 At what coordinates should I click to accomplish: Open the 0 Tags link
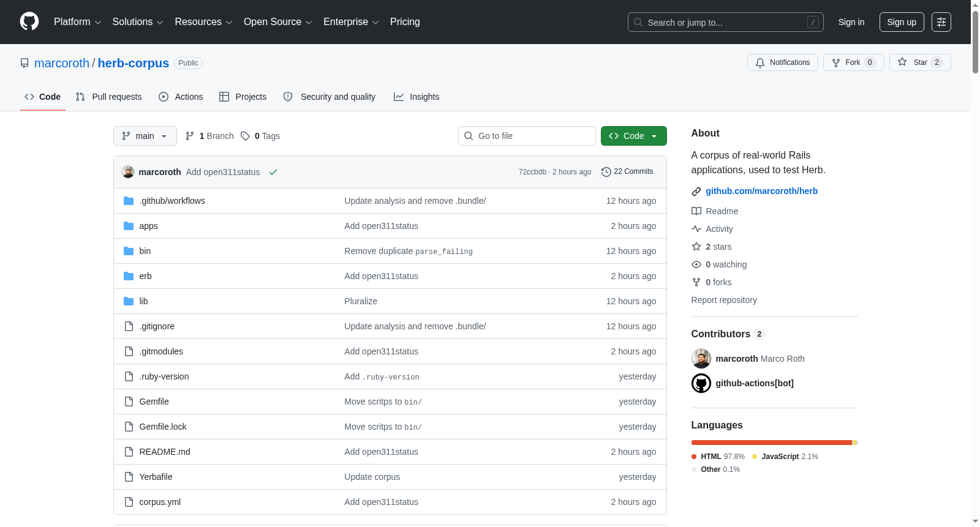[x=260, y=136]
